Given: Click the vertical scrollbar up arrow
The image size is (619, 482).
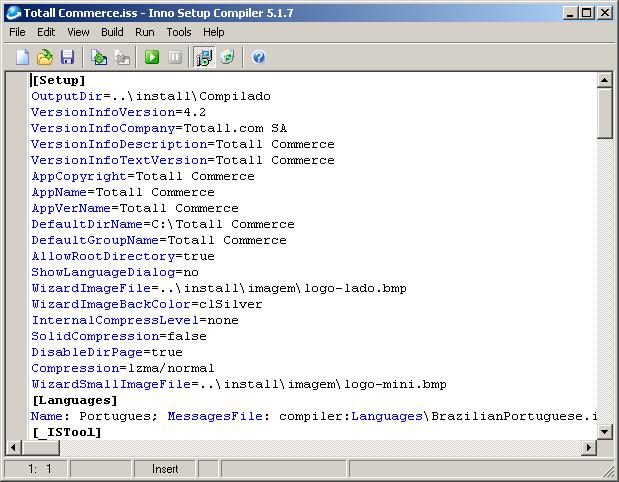Looking at the screenshot, I should 604,81.
